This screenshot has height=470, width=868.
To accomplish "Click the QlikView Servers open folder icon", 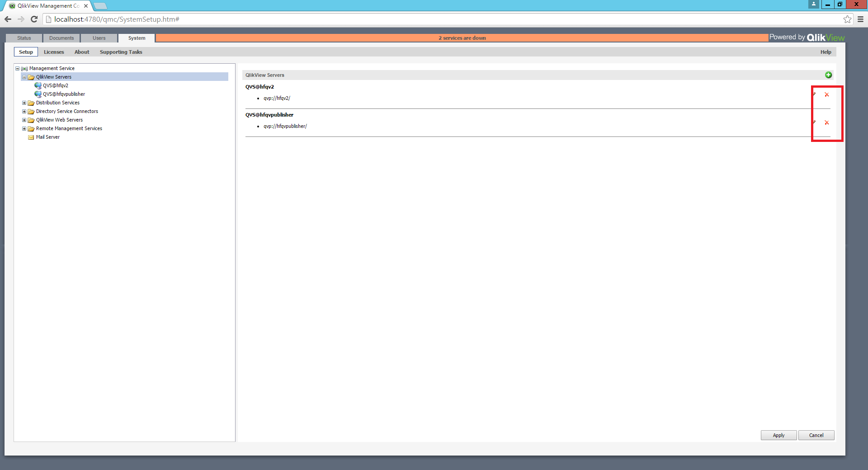I will (31, 77).
